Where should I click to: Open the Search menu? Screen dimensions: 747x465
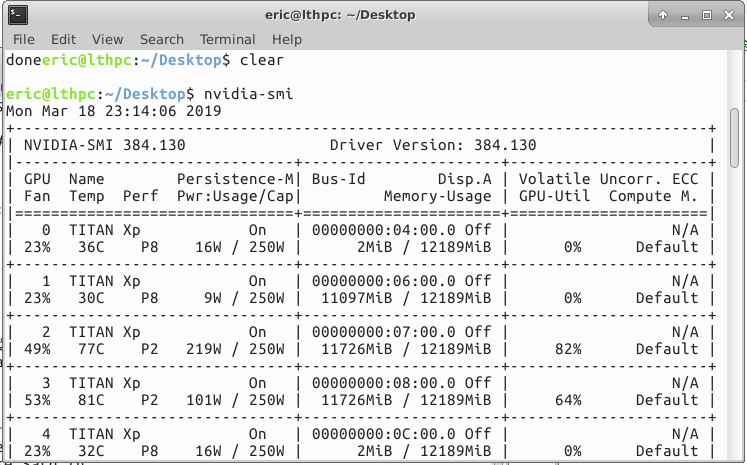(x=162, y=39)
